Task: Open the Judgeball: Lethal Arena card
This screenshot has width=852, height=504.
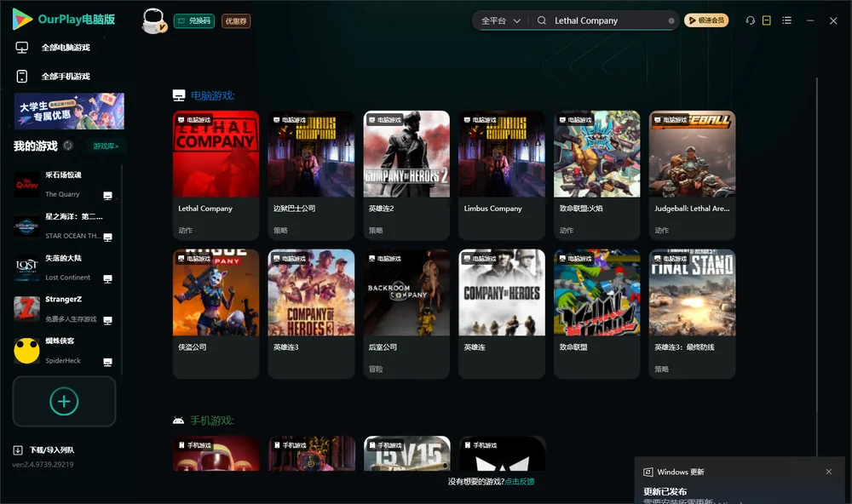Action: pos(692,175)
